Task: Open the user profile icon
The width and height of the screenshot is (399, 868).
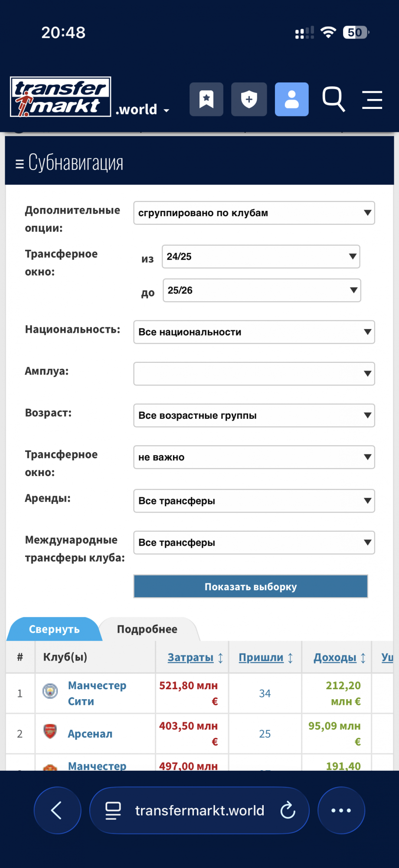Action: click(291, 99)
